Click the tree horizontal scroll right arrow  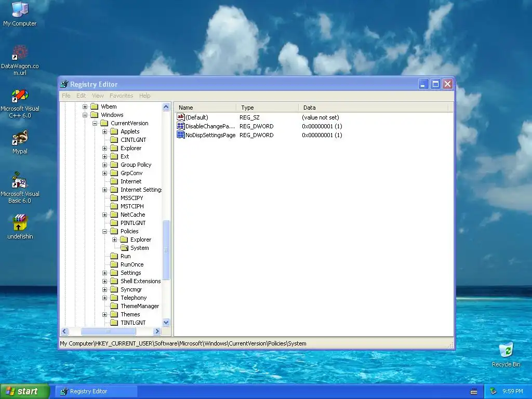[x=157, y=331]
